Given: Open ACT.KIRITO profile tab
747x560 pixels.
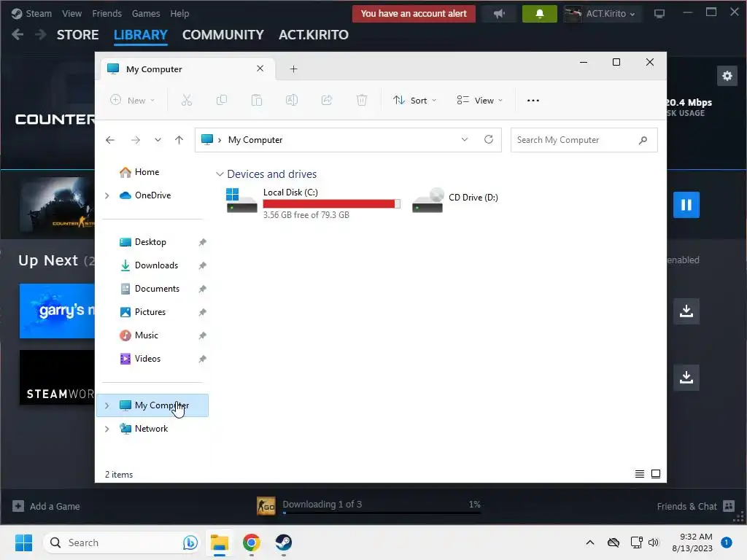Looking at the screenshot, I should click(x=314, y=35).
